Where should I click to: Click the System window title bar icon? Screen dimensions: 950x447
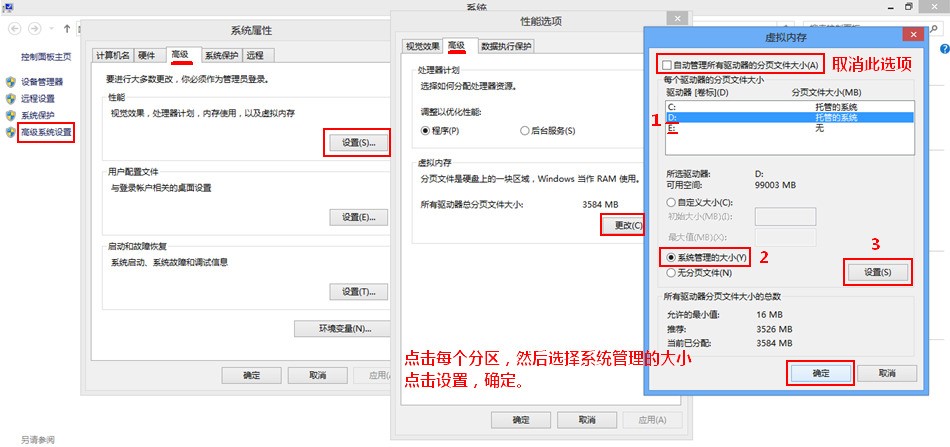pyautogui.click(x=7, y=7)
